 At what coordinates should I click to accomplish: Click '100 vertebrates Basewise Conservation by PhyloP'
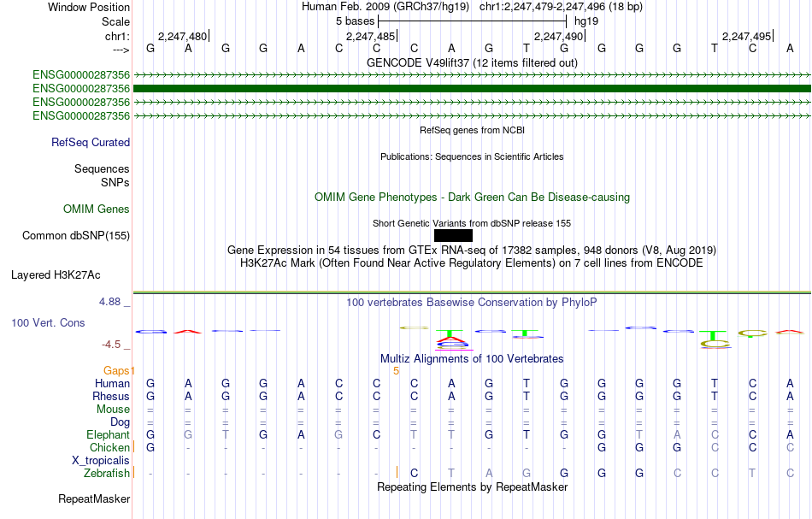pos(472,303)
